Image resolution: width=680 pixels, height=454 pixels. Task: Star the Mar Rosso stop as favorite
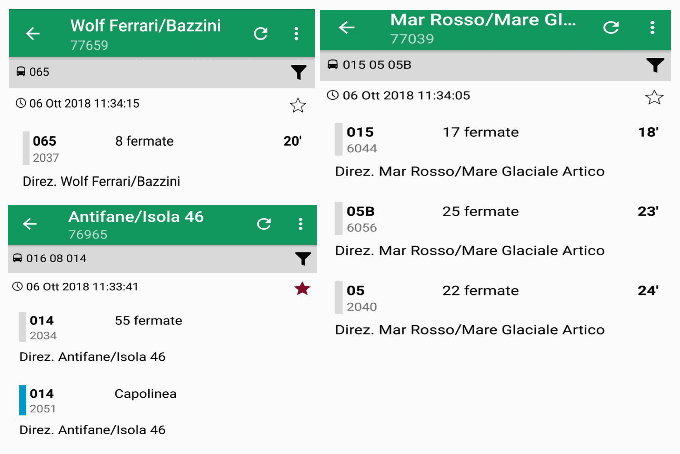(x=654, y=97)
